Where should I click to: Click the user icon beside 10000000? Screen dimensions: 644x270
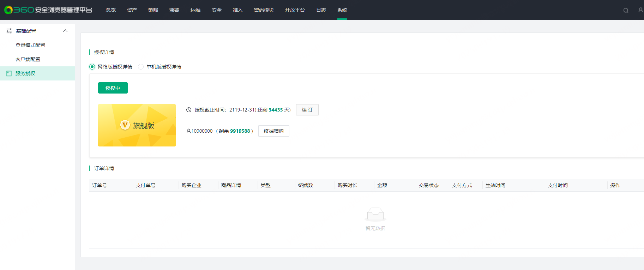[x=188, y=131]
